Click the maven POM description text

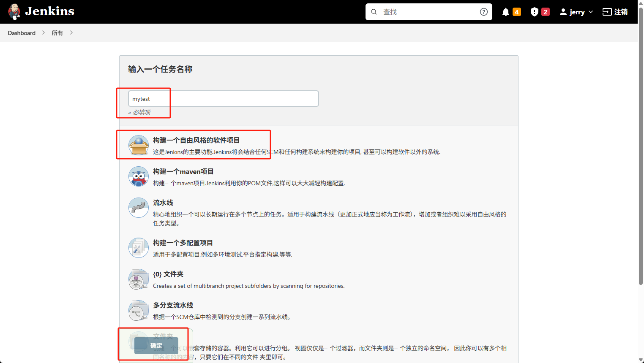[249, 183]
